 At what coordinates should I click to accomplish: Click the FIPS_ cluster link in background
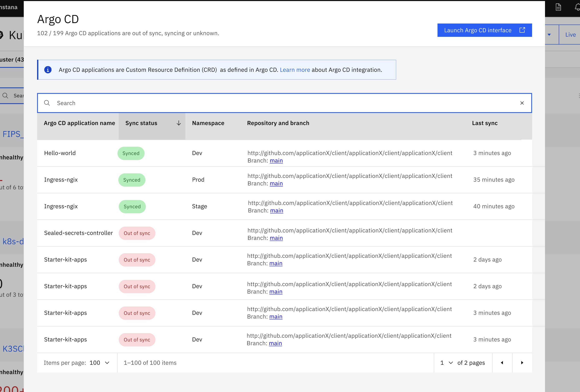[13, 134]
